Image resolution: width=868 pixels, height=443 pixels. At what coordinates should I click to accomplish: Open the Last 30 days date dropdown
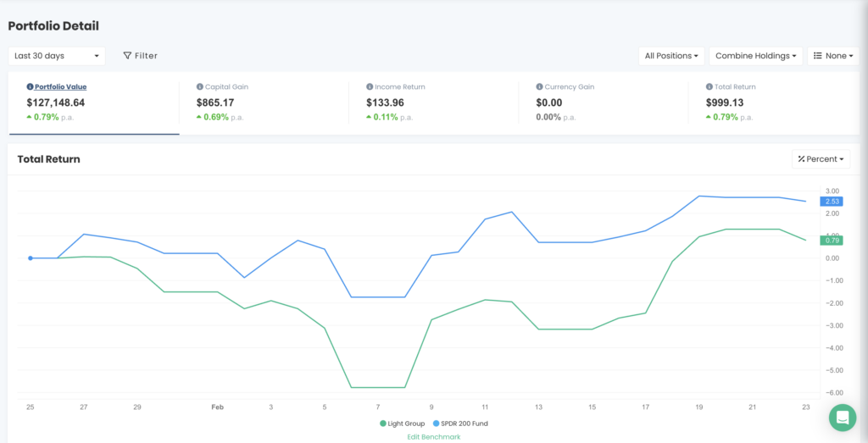pos(57,56)
